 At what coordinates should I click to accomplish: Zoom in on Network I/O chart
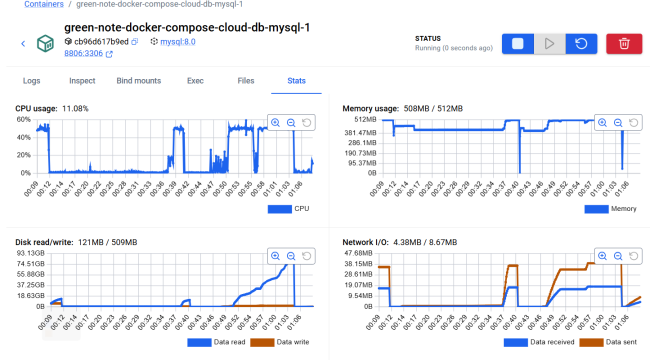pyautogui.click(x=602, y=256)
